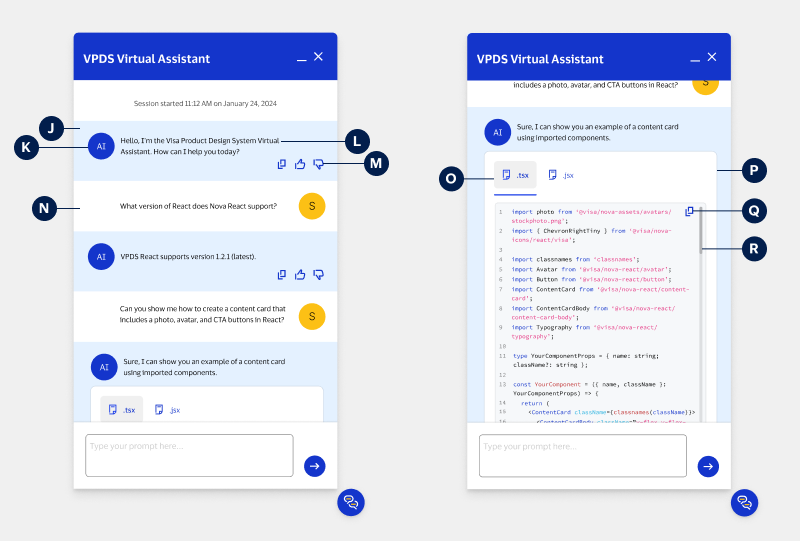Select the .jsx tab in the left panel
Image resolution: width=800 pixels, height=542 pixels.
click(x=168, y=409)
